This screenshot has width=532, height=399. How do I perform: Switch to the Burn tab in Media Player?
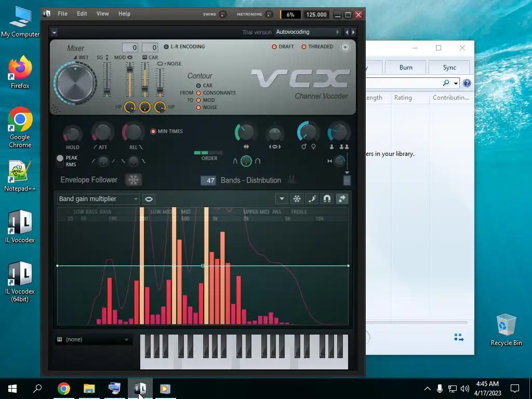[406, 67]
